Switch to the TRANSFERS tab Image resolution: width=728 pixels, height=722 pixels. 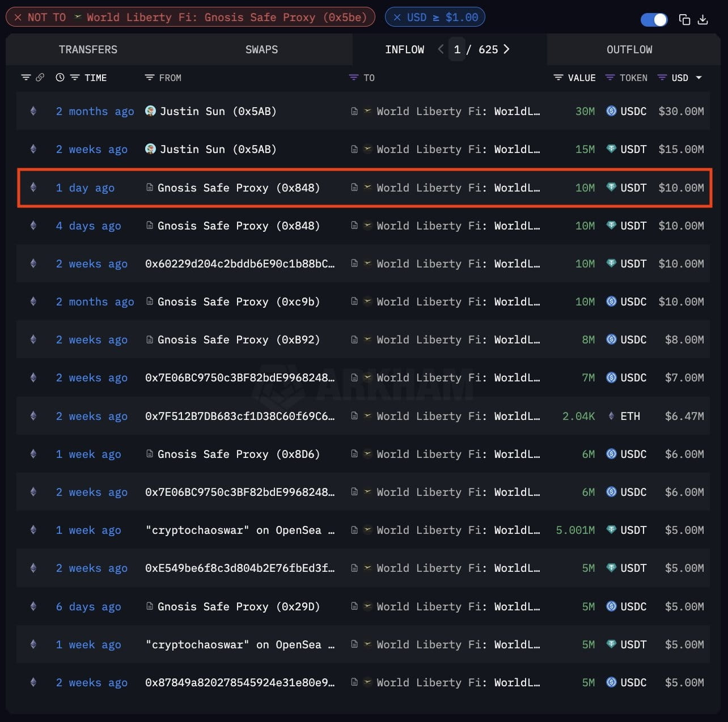click(88, 49)
